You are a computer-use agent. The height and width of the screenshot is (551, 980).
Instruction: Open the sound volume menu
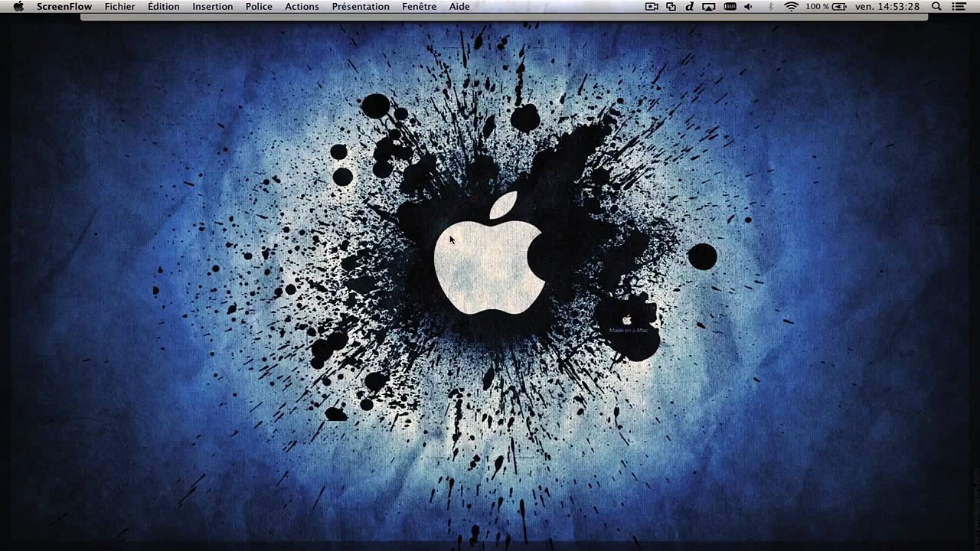click(x=749, y=6)
